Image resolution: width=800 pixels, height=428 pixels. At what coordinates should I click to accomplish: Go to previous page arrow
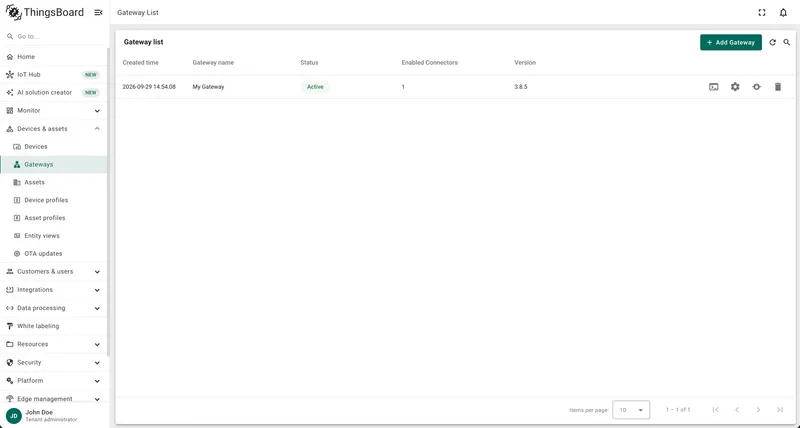click(x=737, y=410)
